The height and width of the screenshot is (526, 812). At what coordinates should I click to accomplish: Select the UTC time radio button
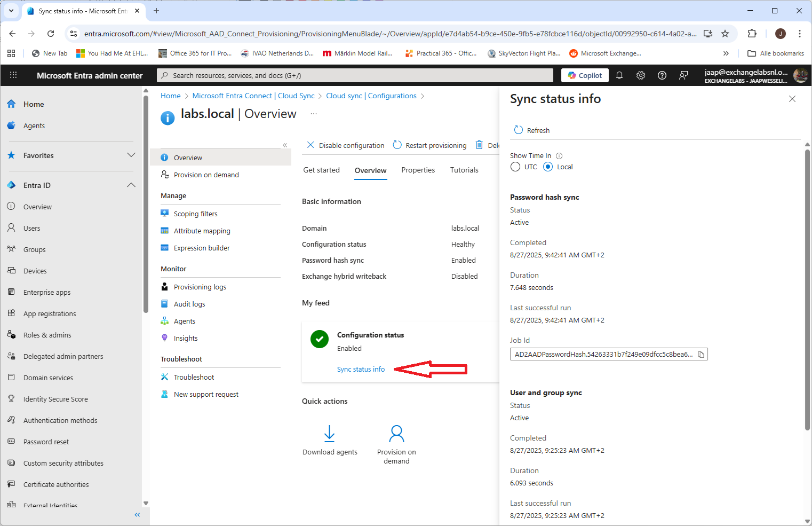click(515, 167)
